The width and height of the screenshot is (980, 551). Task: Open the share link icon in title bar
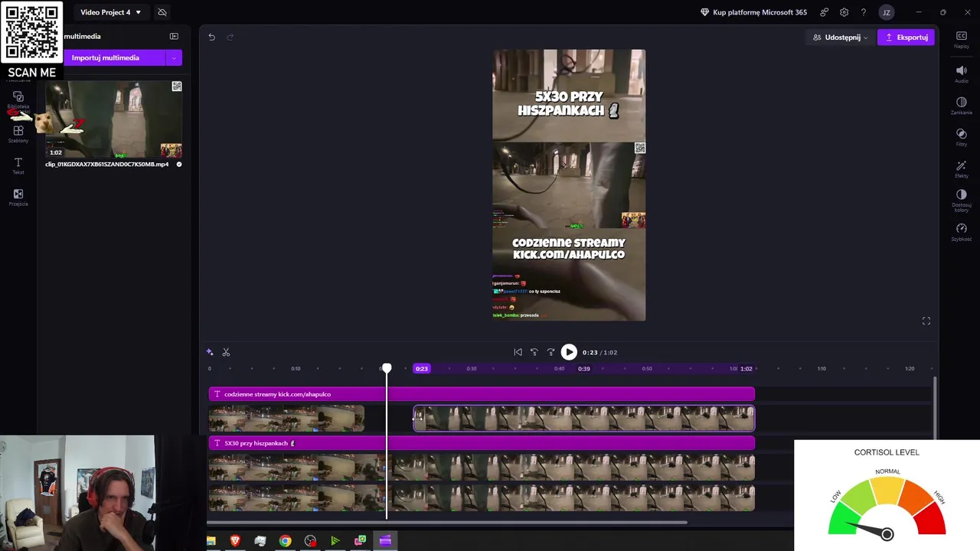(824, 12)
